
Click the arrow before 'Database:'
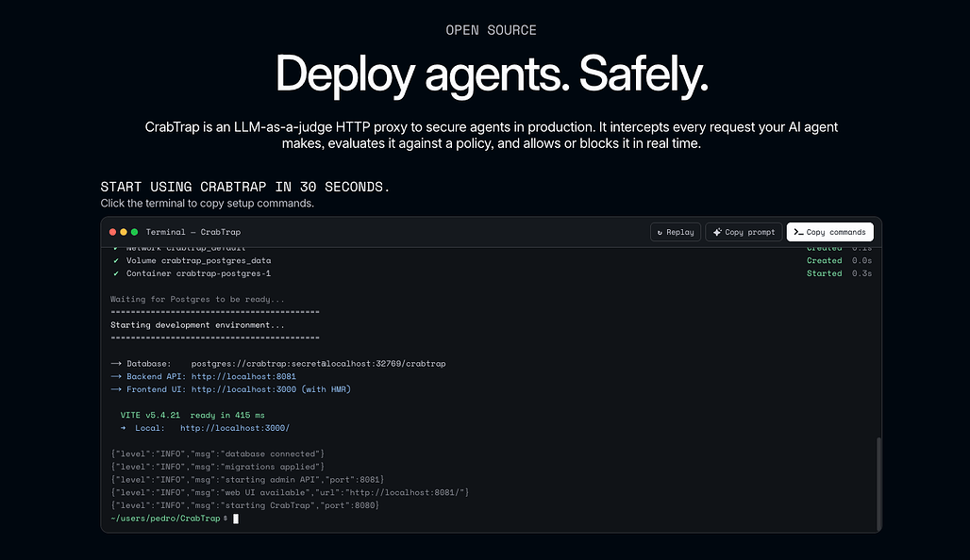(116, 364)
